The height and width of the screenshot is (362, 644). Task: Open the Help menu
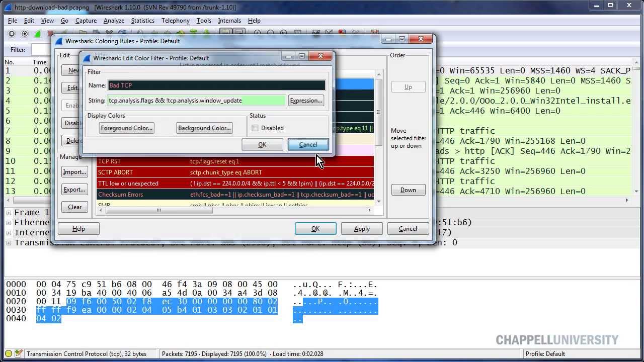(x=254, y=21)
